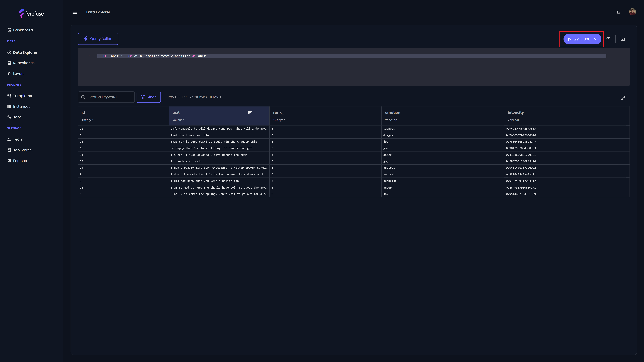Click the id cell with value 10
644x362 pixels.
pos(123,188)
